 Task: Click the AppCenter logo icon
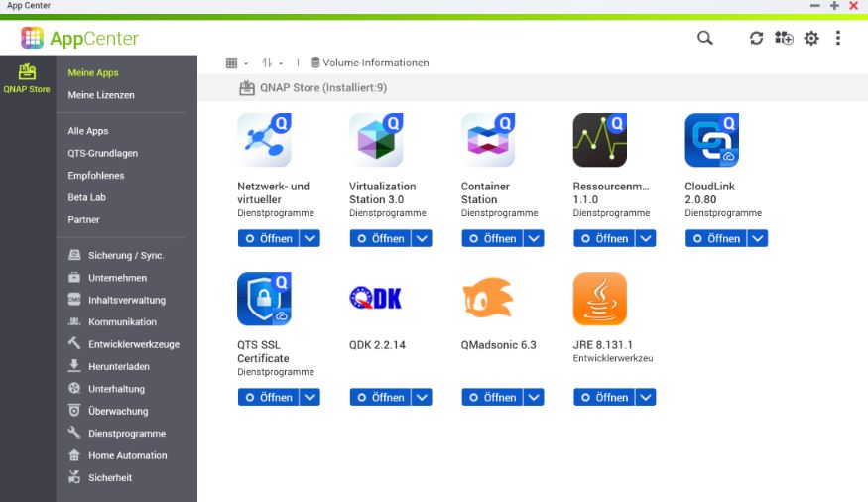click(x=32, y=38)
